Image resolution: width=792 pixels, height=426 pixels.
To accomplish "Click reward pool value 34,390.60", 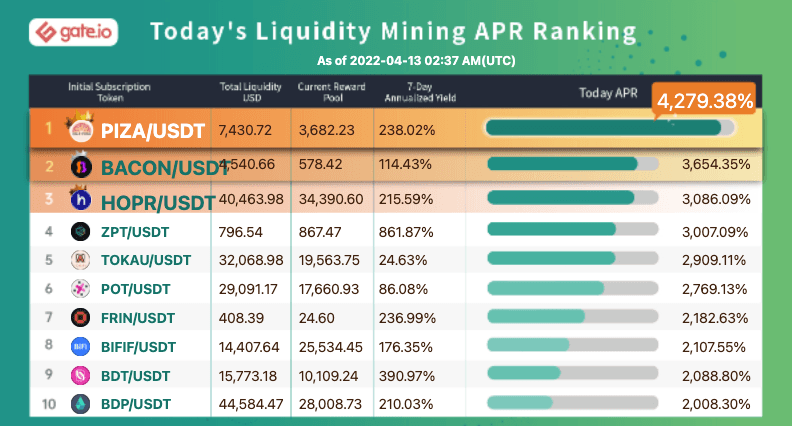I will [x=331, y=199].
